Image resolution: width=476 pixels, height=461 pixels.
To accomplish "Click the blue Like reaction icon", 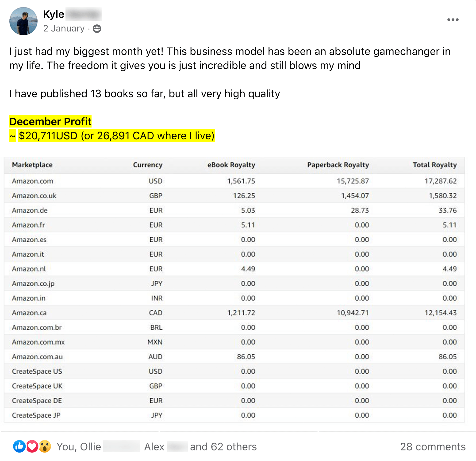I will point(19,446).
